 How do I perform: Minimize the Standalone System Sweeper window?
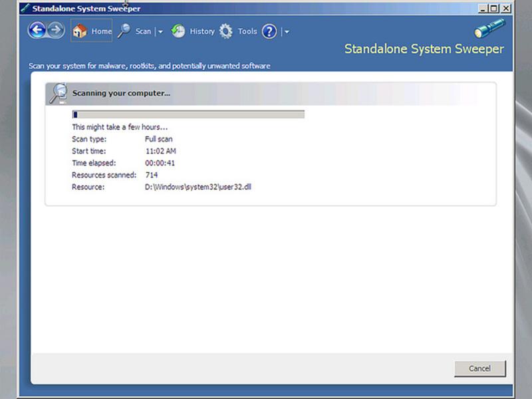click(x=483, y=9)
